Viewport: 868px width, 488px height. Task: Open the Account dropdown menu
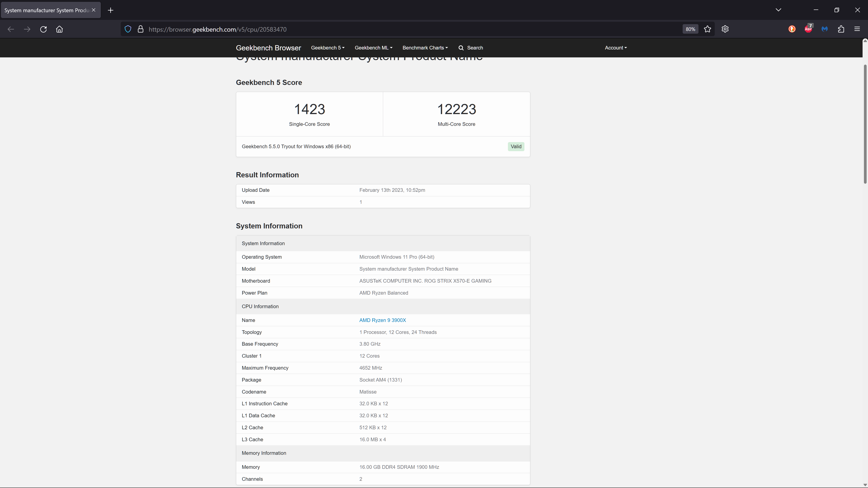616,48
